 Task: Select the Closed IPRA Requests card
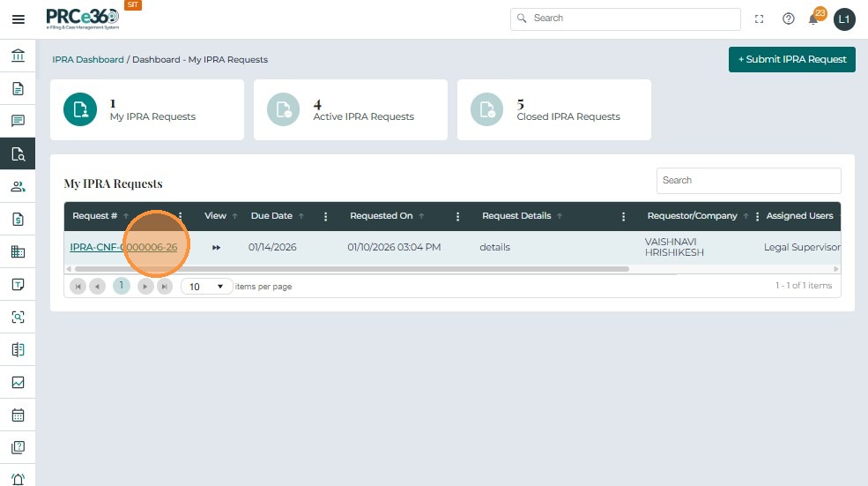(x=554, y=109)
